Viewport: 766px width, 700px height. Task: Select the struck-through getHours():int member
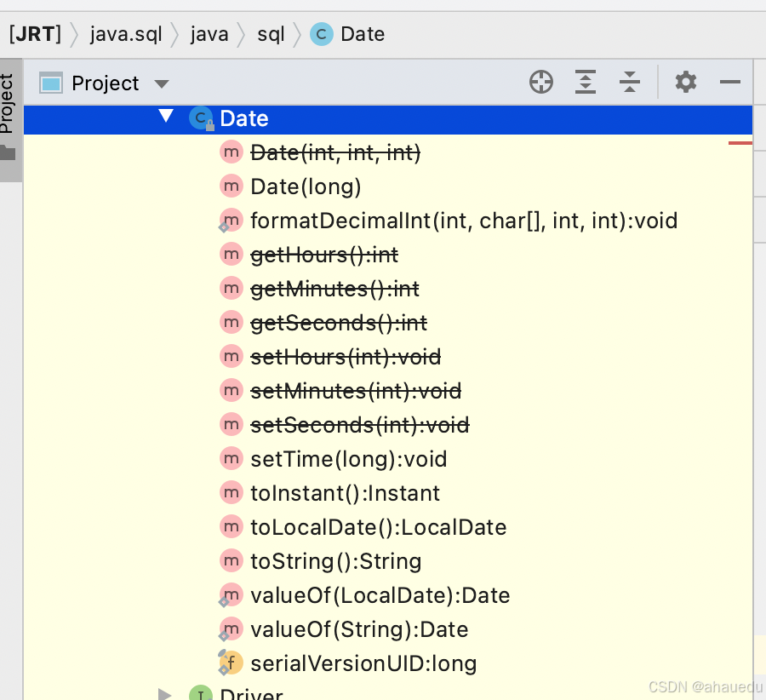pos(323,255)
